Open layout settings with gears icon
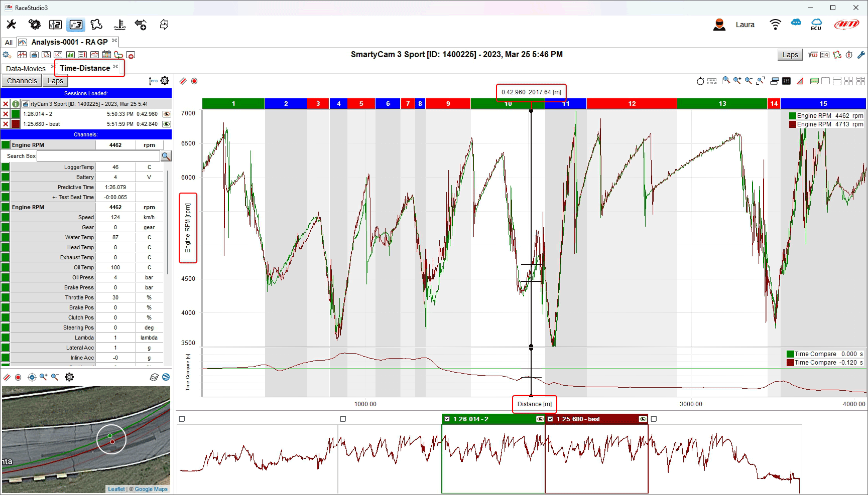The width and height of the screenshot is (868, 495). pos(7,55)
